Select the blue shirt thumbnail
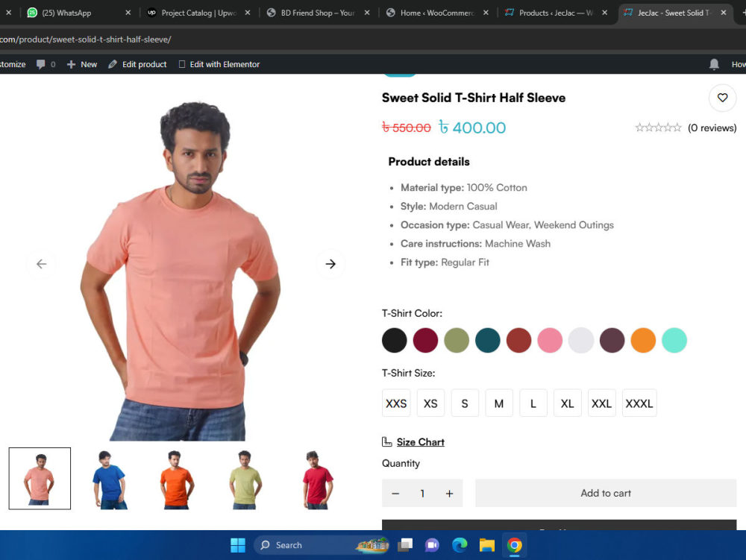 (x=110, y=479)
